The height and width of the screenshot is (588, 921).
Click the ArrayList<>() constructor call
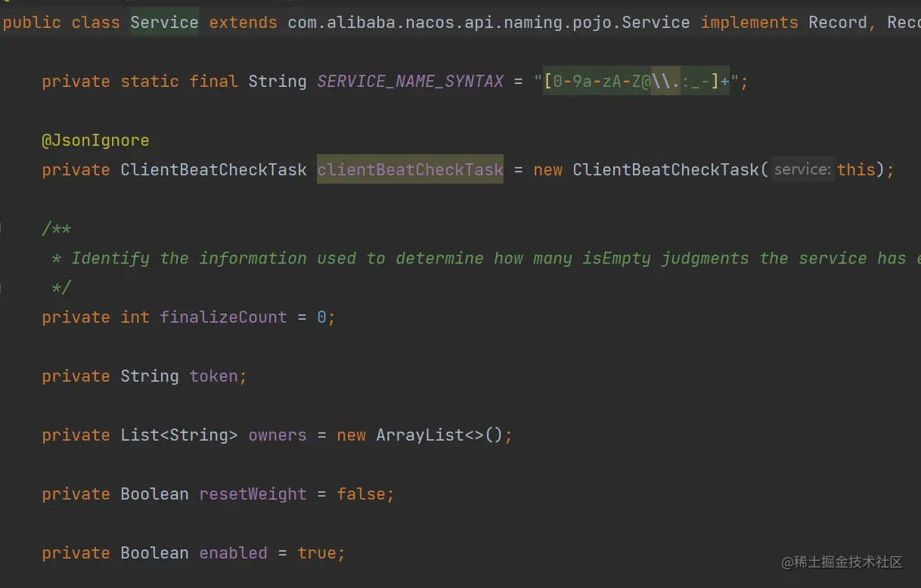point(439,435)
